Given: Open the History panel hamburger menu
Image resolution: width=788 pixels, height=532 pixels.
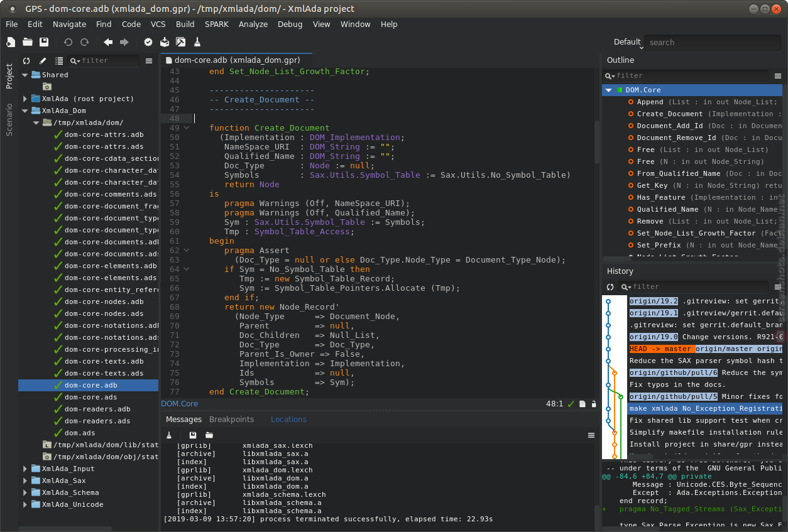Looking at the screenshot, I should pyautogui.click(x=778, y=287).
